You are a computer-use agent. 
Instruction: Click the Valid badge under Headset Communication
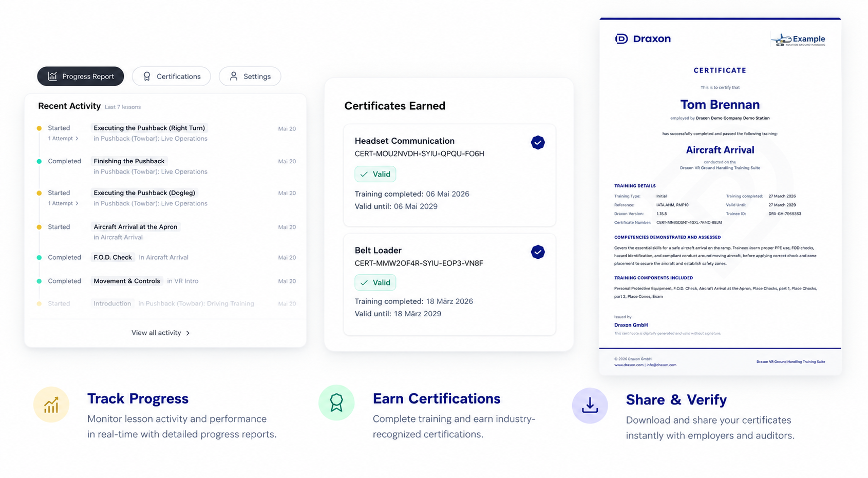click(x=375, y=174)
